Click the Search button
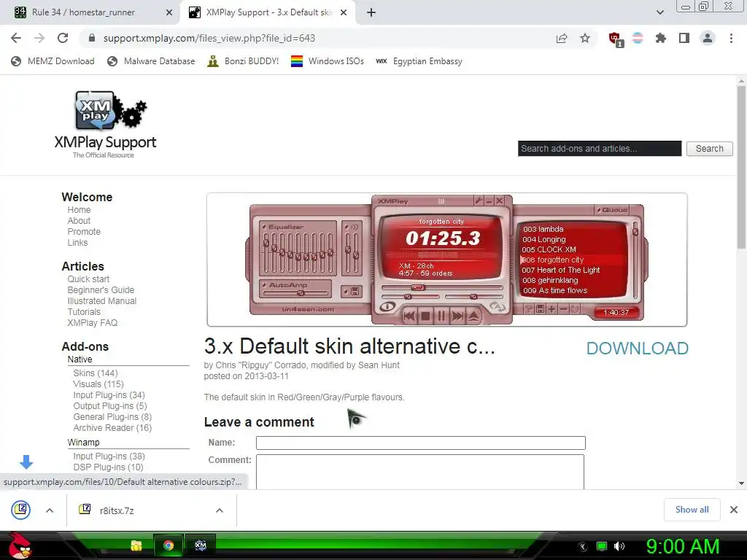The width and height of the screenshot is (747, 560). 709,149
